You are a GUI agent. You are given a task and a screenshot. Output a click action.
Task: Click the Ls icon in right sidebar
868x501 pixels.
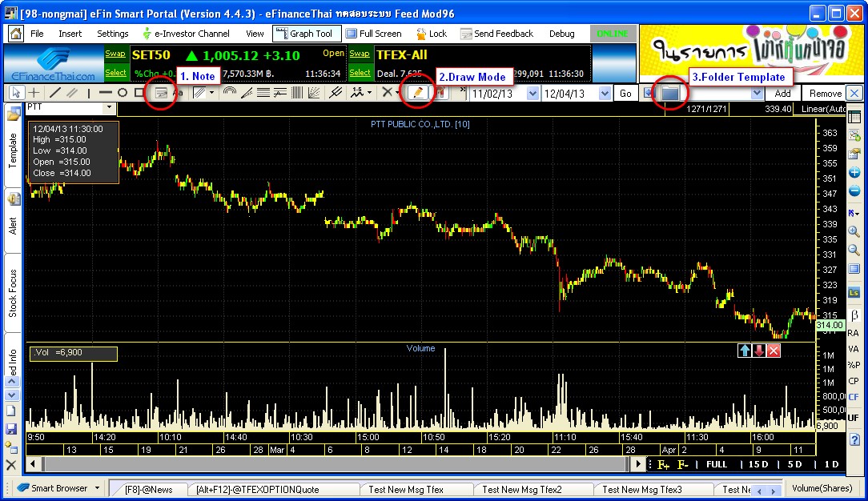(854, 293)
